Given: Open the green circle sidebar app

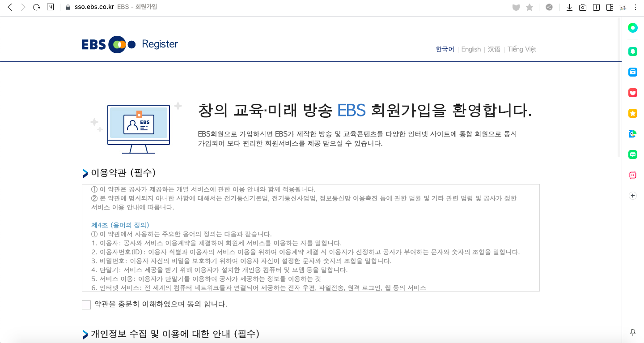Looking at the screenshot, I should click(633, 28).
